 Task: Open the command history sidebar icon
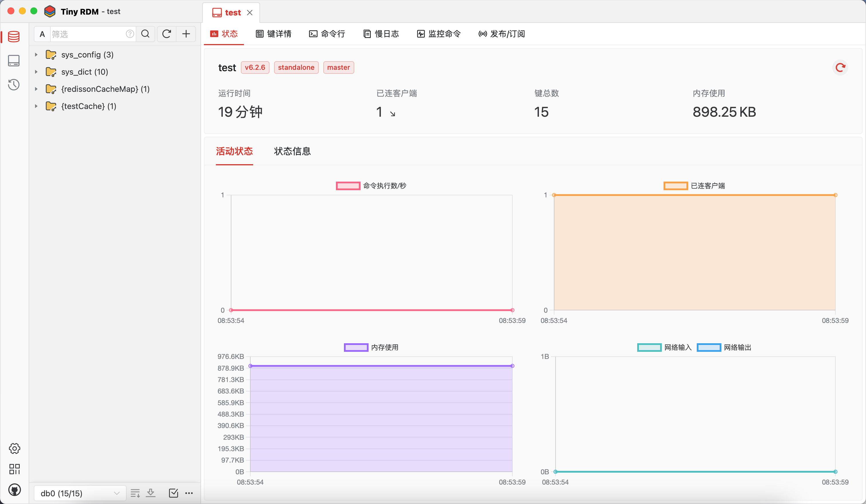[14, 84]
